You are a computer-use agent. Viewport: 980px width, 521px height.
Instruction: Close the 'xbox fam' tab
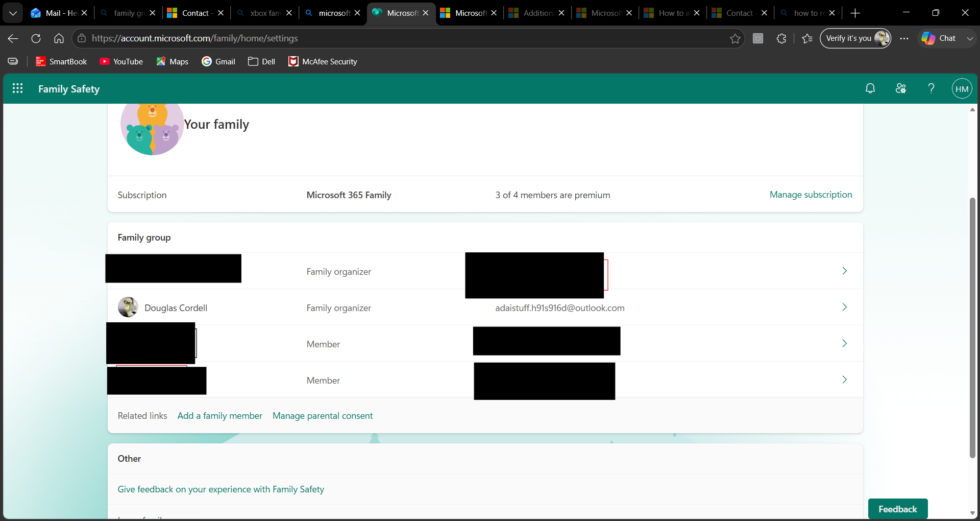[x=289, y=13]
